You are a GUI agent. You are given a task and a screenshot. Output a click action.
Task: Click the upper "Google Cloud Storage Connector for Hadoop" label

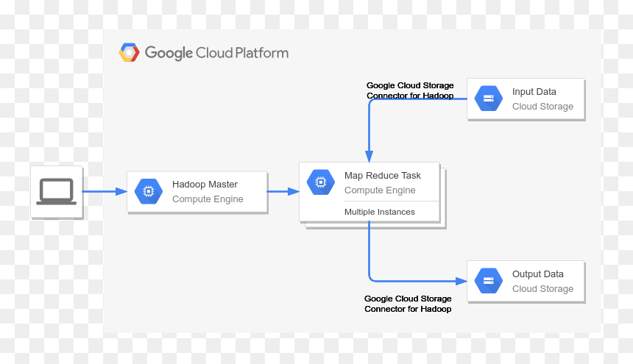click(410, 90)
